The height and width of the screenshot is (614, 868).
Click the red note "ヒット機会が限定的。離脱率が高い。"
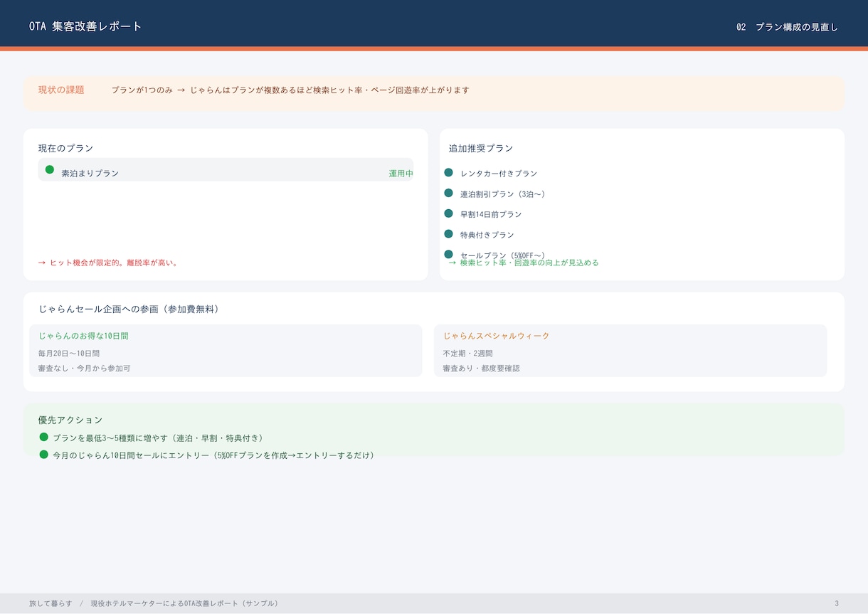108,263
